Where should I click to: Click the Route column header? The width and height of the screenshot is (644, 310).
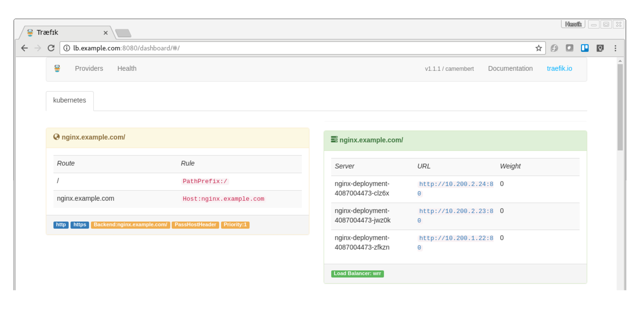coord(66,163)
